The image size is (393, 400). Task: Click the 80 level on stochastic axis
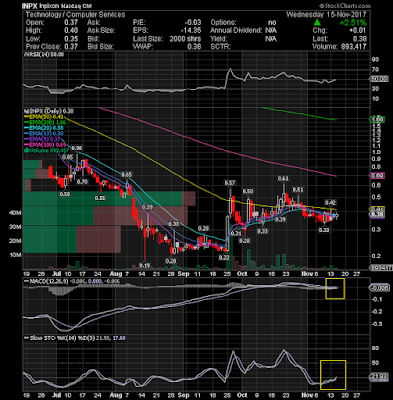tap(375, 348)
